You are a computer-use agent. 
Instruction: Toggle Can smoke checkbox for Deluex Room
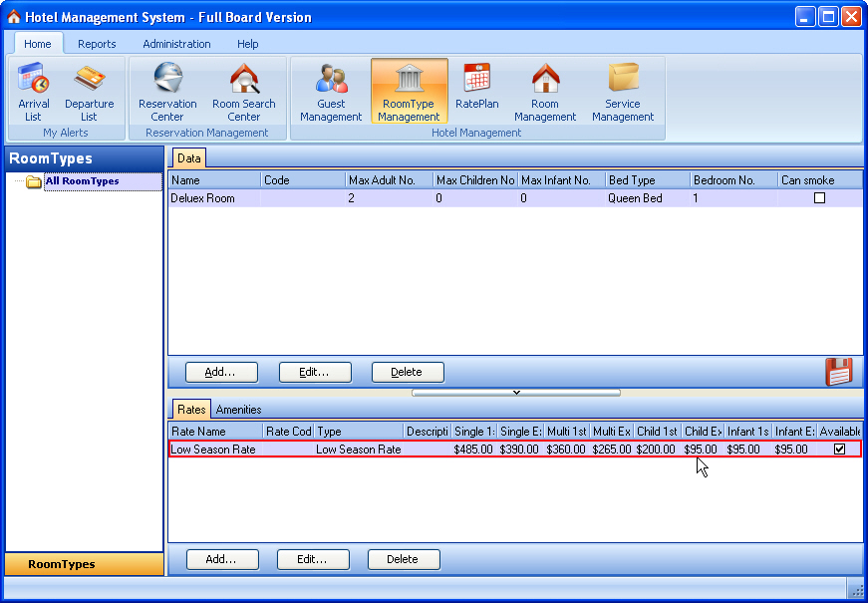point(819,198)
